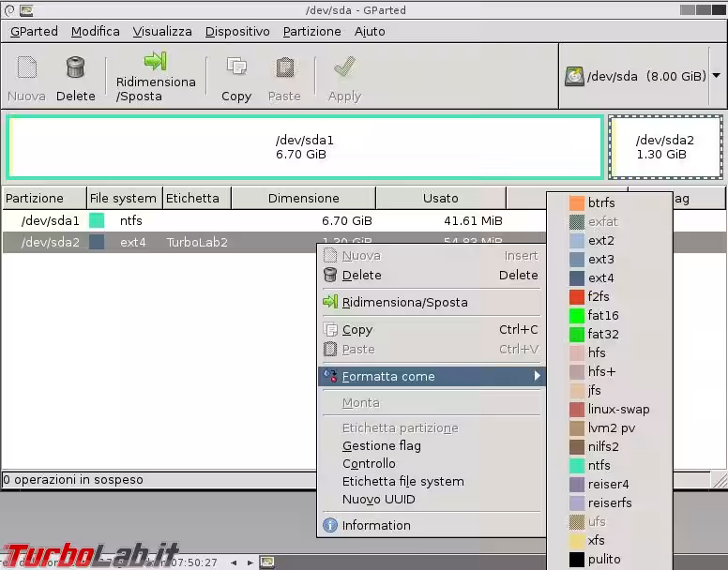Click the Ridimensiona/Sposta toolbar icon
The width and height of the screenshot is (728, 570).
click(156, 62)
